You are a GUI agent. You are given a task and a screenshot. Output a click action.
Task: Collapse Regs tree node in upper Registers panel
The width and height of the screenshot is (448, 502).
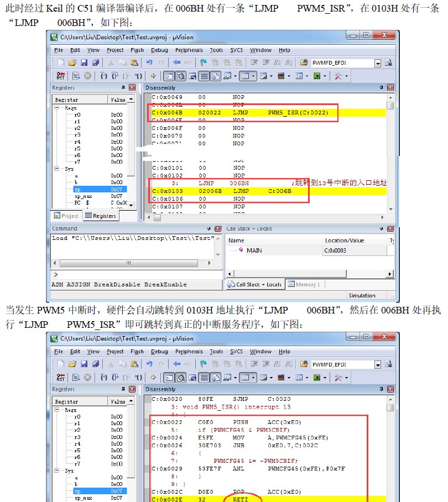(56, 108)
